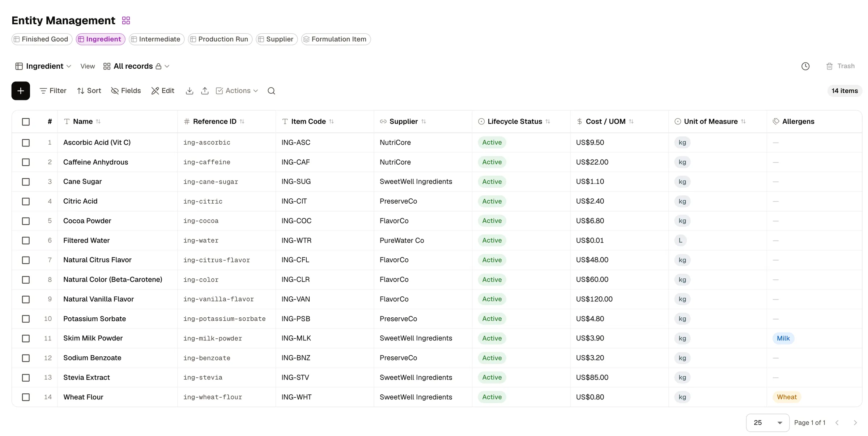Expand the All records view dropdown
Viewport: 868px width, 436px height.
(x=137, y=66)
